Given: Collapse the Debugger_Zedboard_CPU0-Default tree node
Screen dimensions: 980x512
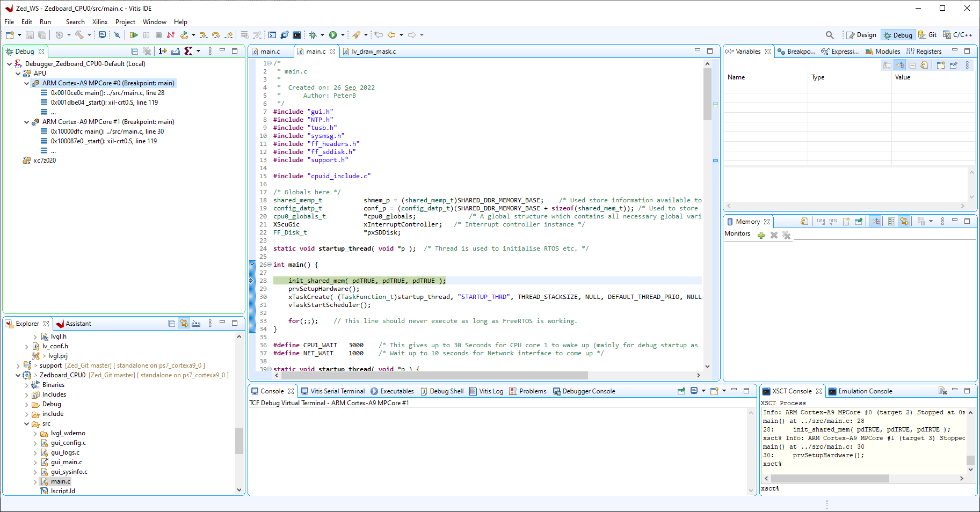Looking at the screenshot, I should click(x=9, y=64).
